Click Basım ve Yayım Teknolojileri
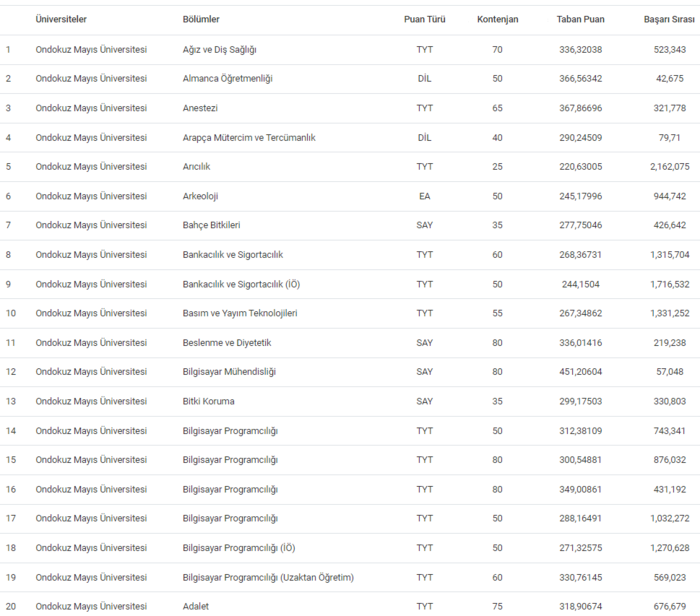The height and width of the screenshot is (616, 700). (x=239, y=313)
